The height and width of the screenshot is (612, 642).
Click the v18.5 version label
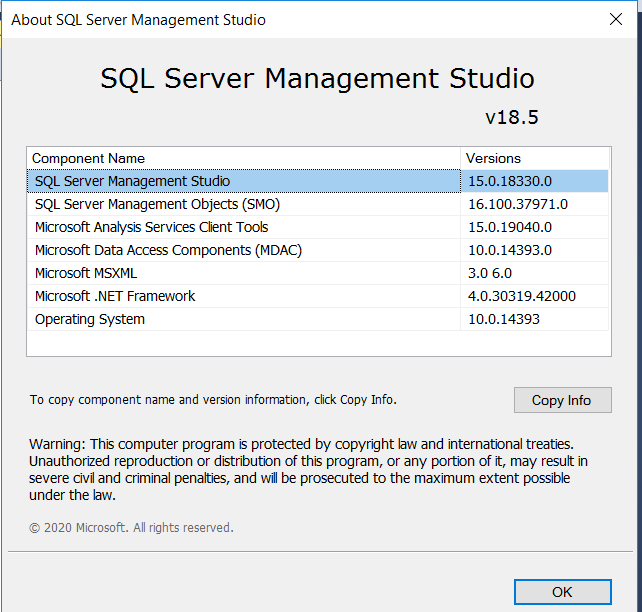511,117
